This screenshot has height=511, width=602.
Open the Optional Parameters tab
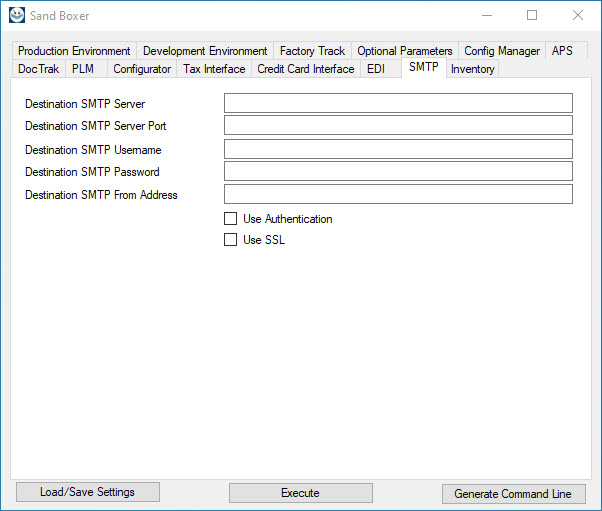click(x=404, y=51)
